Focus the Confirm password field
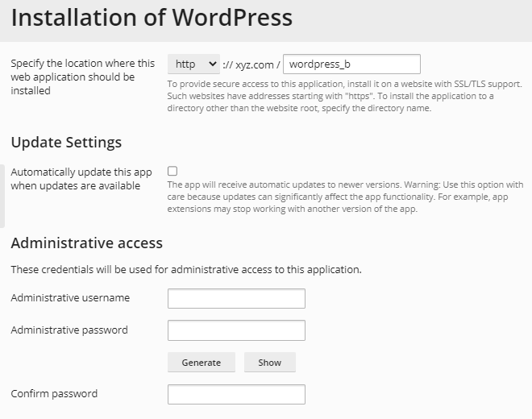This screenshot has height=419, width=532. (x=236, y=394)
